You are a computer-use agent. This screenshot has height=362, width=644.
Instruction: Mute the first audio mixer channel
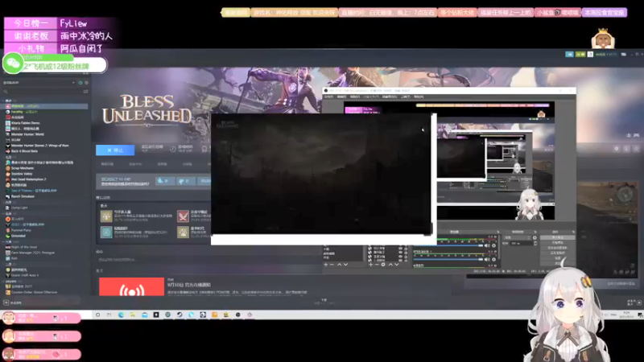click(x=487, y=246)
